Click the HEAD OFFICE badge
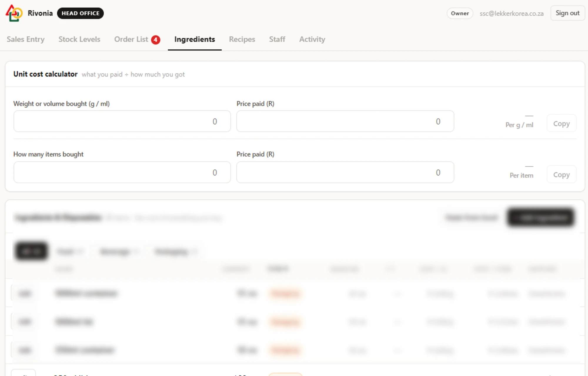Screen dimensions: 588x376 coord(80,14)
